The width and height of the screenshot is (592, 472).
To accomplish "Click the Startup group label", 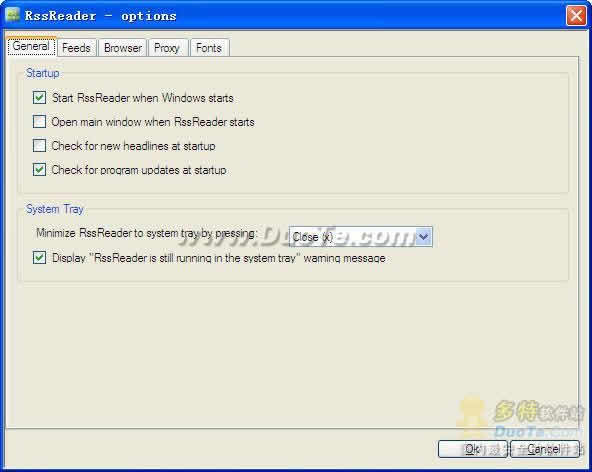I will tap(43, 73).
